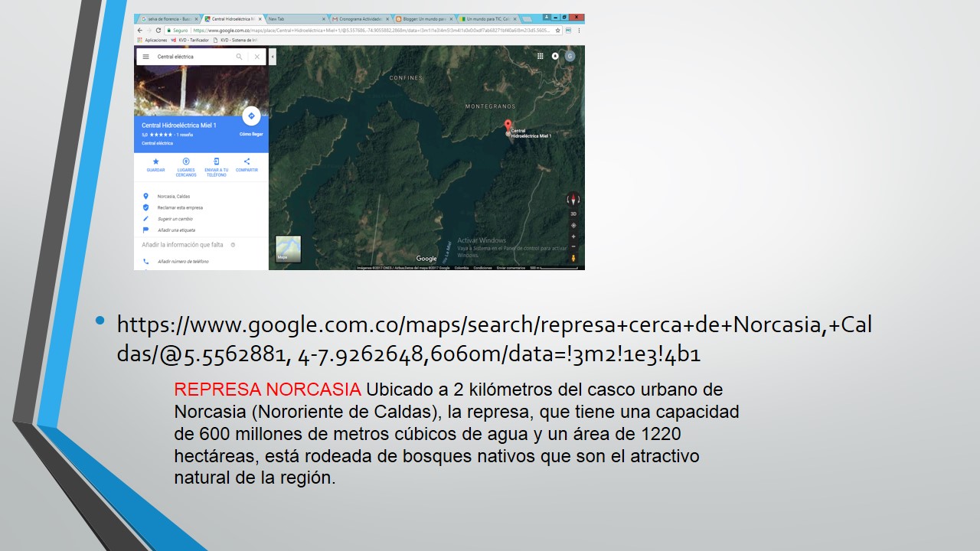
Task: Click Sugerir un cambio link
Action: pos(175,219)
